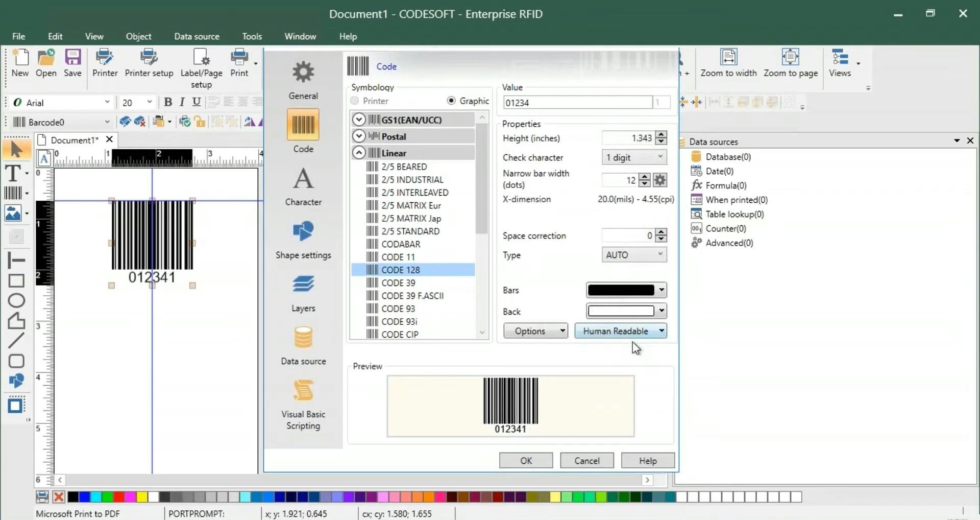Open the Data source menu
Screen dimensions: 980x520
click(x=197, y=36)
